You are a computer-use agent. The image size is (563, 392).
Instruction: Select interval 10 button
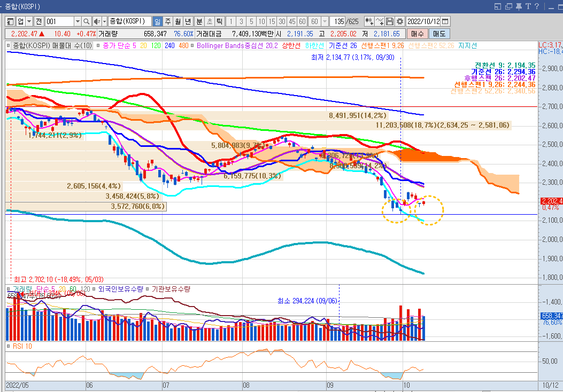coord(262,21)
